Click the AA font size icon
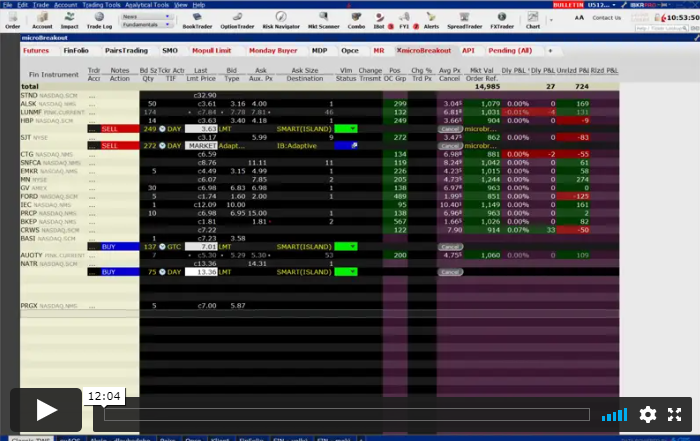700x441 pixels. [579, 18]
